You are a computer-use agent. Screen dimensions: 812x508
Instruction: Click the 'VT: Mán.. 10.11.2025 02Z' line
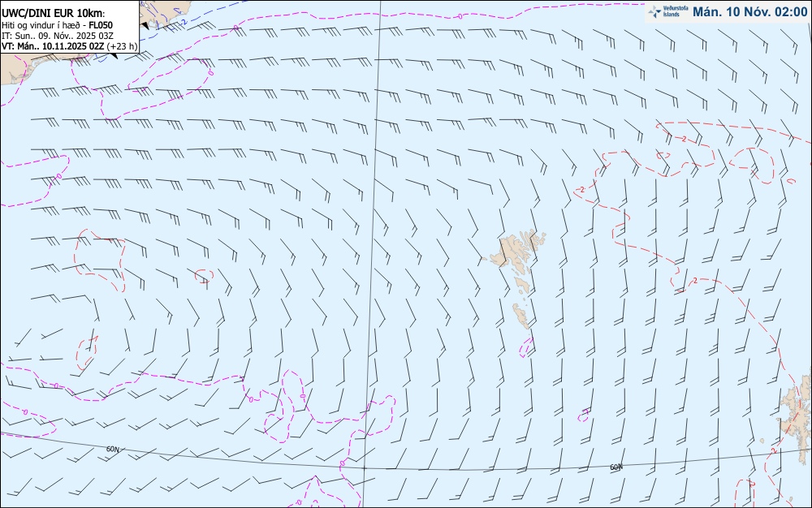69,46
